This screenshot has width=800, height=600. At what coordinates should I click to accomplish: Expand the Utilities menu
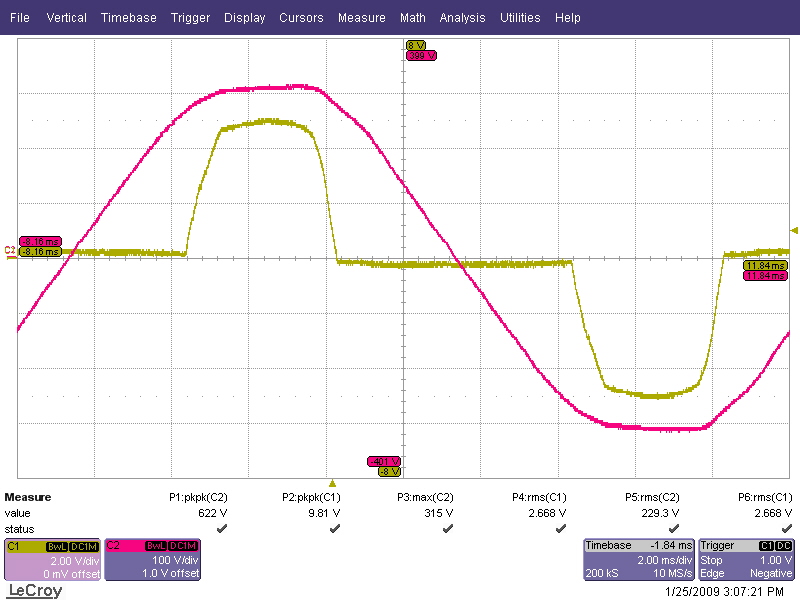pos(520,18)
